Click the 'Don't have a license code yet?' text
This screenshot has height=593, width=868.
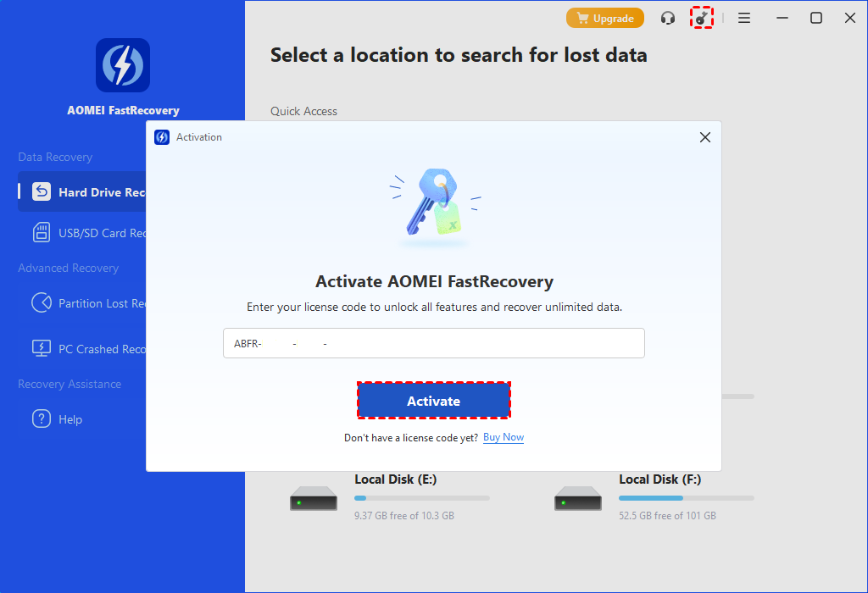(x=411, y=438)
